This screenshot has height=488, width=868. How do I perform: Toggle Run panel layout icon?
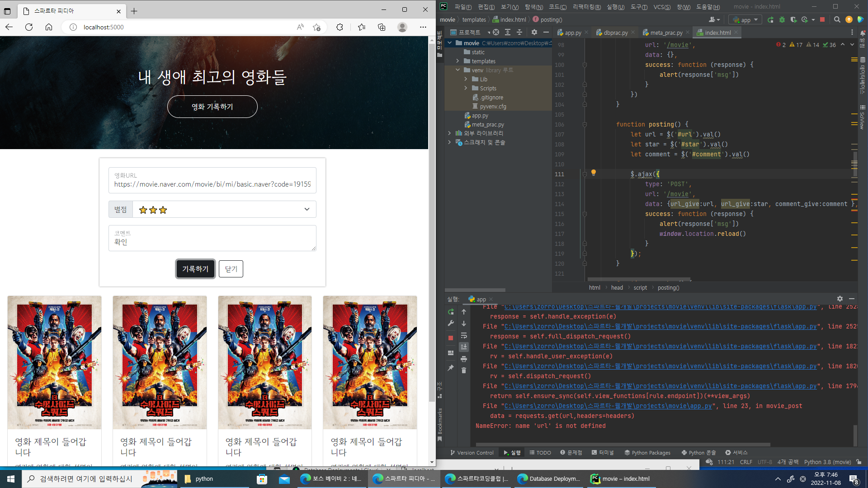pyautogui.click(x=451, y=353)
